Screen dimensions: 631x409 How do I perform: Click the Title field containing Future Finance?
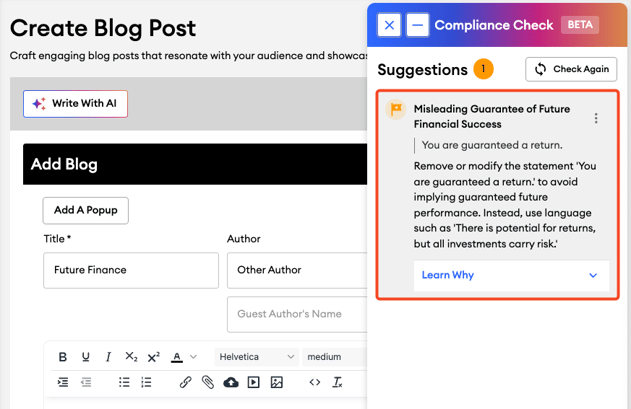[130, 270]
